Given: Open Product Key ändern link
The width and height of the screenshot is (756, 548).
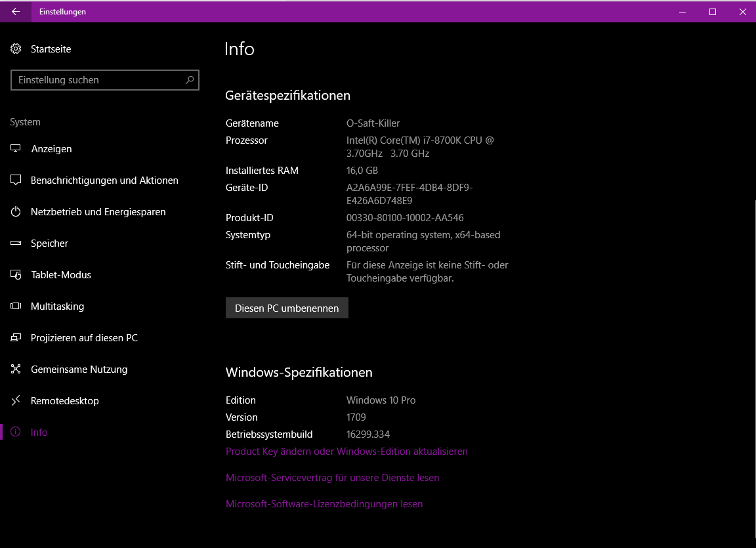Looking at the screenshot, I should (346, 452).
